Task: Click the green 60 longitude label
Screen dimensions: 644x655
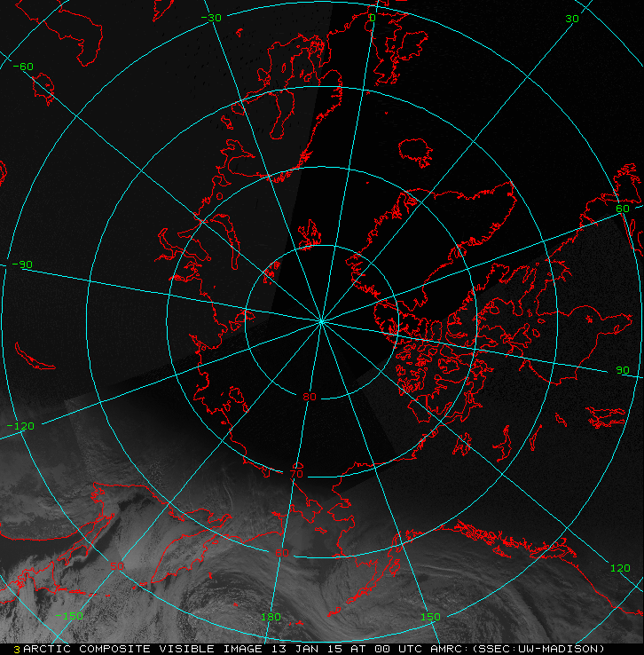Action: (x=623, y=209)
